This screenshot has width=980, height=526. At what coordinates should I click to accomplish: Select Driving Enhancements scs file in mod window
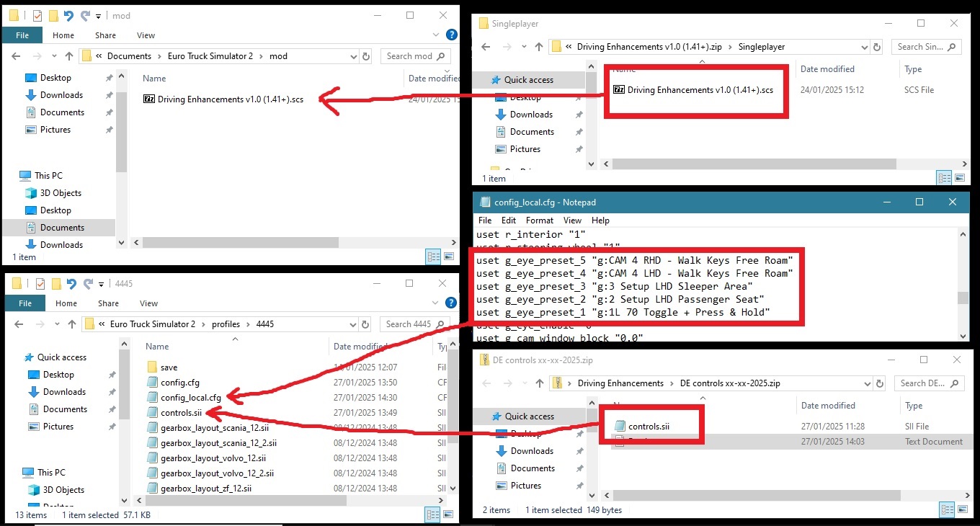coord(223,99)
